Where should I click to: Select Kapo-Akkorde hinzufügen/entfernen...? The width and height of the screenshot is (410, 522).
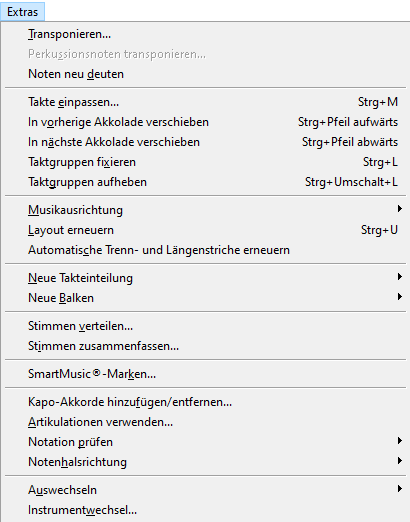(205, 402)
